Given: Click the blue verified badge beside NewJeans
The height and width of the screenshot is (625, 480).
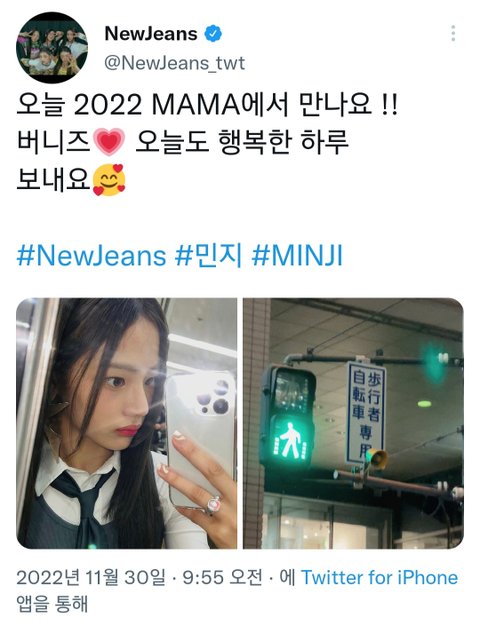Looking at the screenshot, I should pos(213,33).
